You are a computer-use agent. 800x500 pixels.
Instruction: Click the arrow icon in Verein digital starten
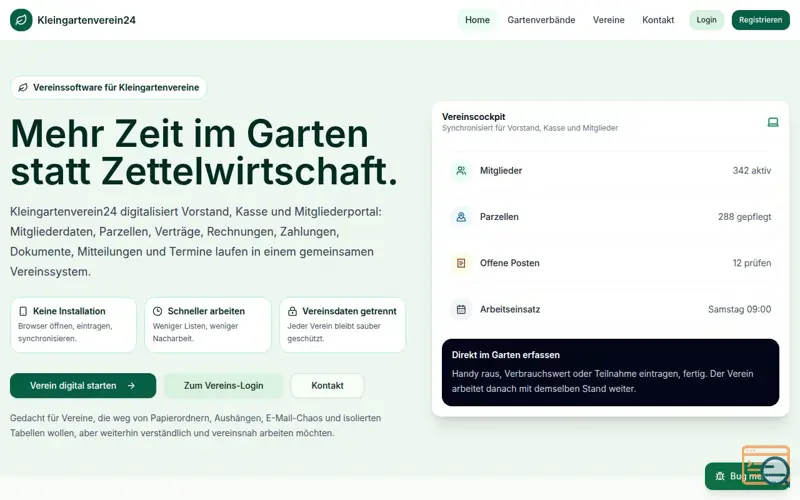(131, 386)
